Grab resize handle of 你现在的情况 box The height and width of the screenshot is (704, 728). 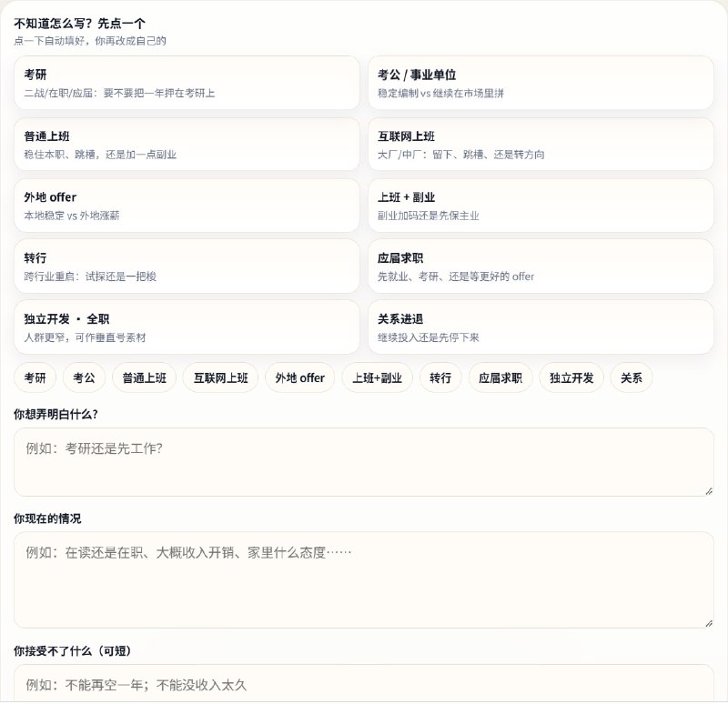709,623
